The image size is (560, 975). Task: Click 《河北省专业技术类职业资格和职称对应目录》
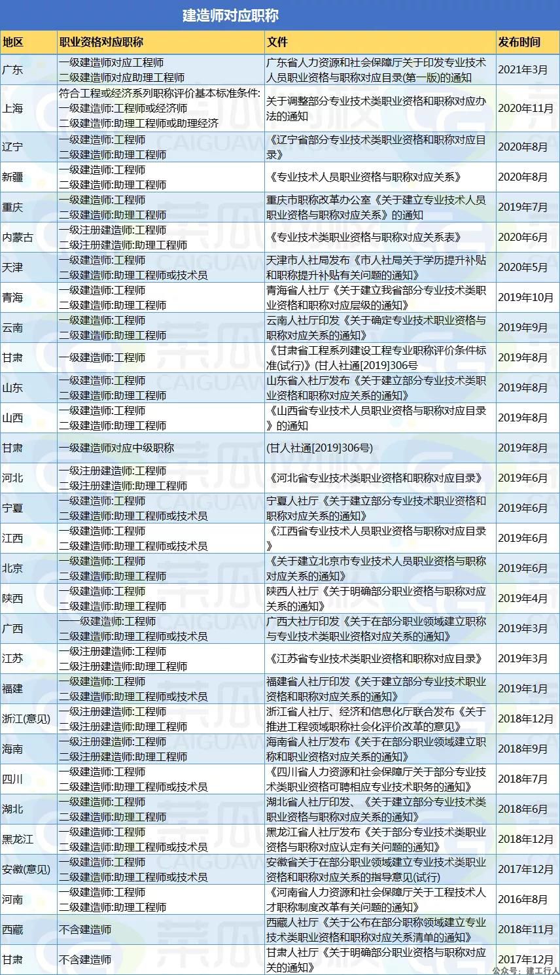tap(376, 478)
